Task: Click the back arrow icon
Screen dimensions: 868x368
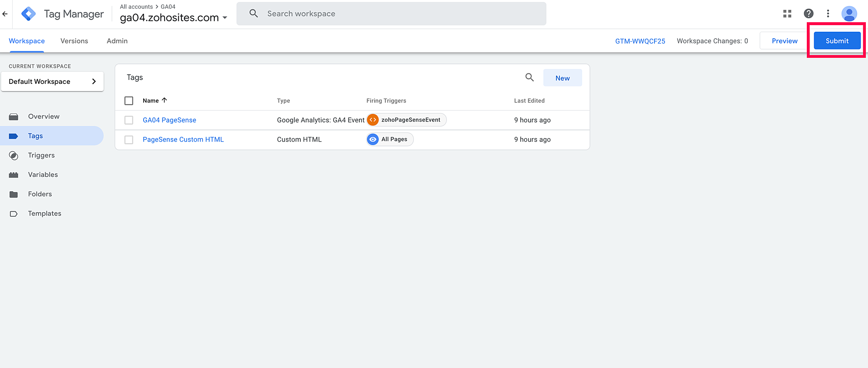Action: coord(5,14)
